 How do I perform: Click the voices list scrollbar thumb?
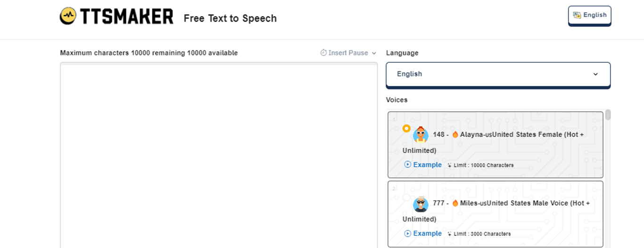coord(608,115)
